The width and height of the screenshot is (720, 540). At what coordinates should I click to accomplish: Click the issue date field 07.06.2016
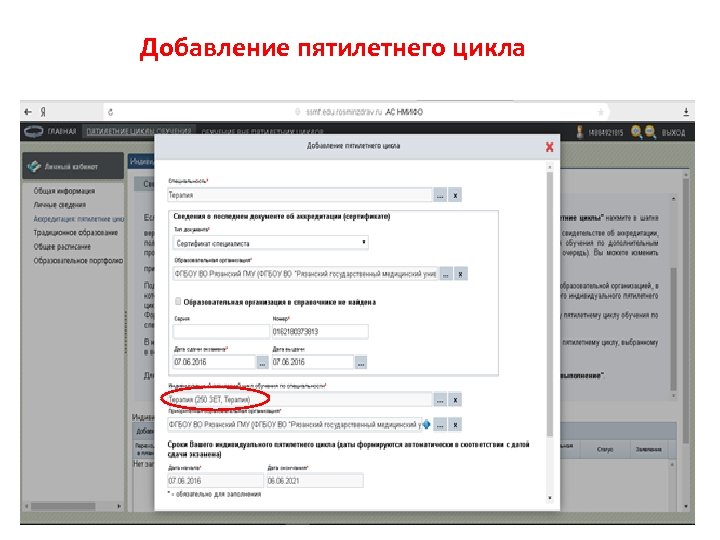pyautogui.click(x=313, y=362)
